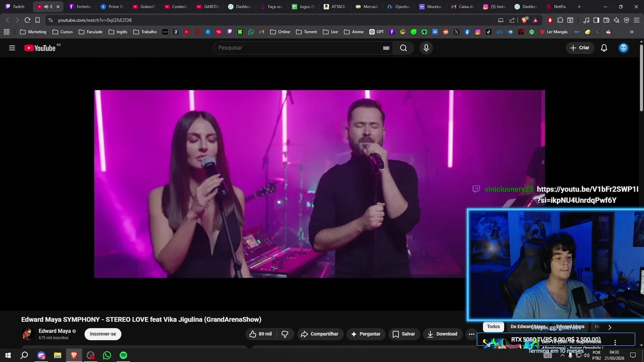
Task: Close the active YouTube tab
Action: [58, 7]
